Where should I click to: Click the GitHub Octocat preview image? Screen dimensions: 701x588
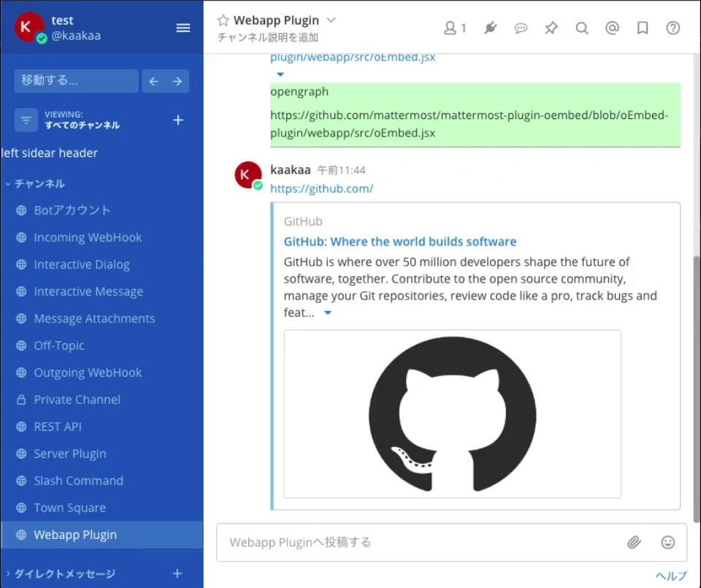(453, 414)
